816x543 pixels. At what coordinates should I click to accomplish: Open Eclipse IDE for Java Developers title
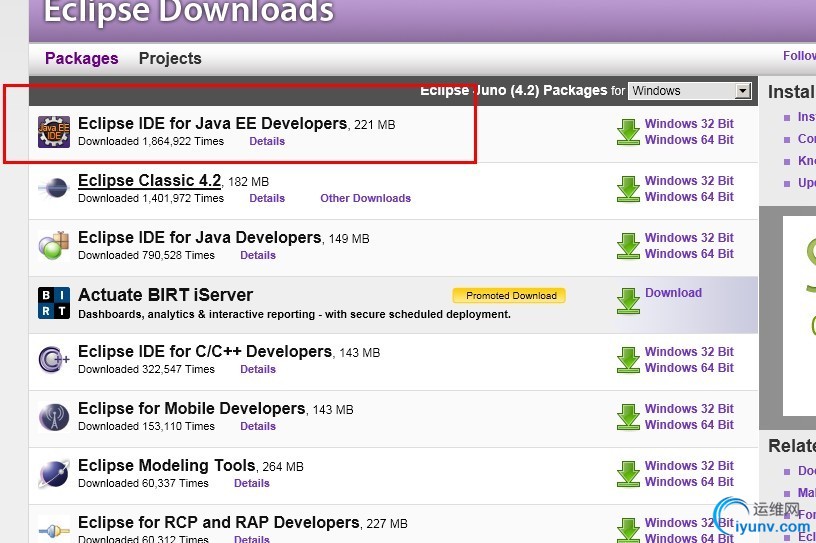click(x=199, y=237)
